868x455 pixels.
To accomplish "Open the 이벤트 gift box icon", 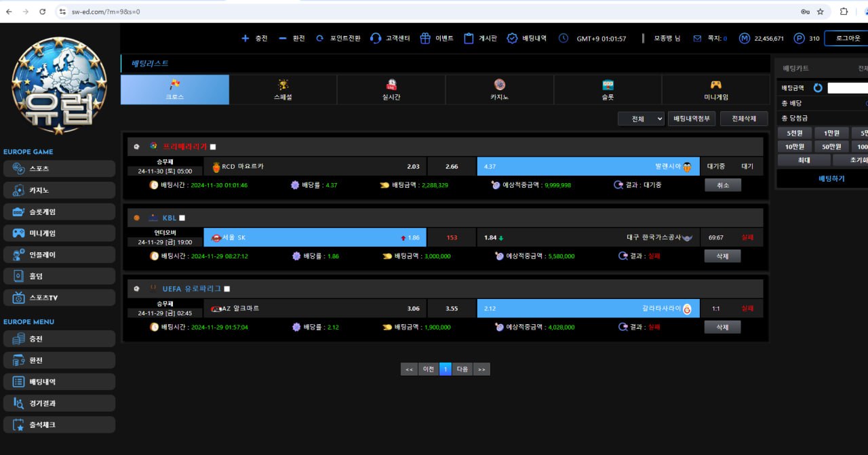I will click(x=425, y=39).
